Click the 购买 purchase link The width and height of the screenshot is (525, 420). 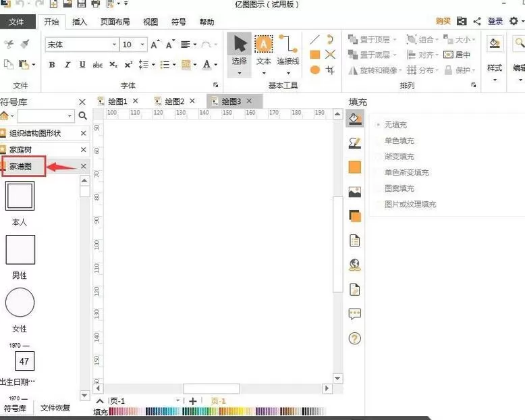pyautogui.click(x=443, y=21)
